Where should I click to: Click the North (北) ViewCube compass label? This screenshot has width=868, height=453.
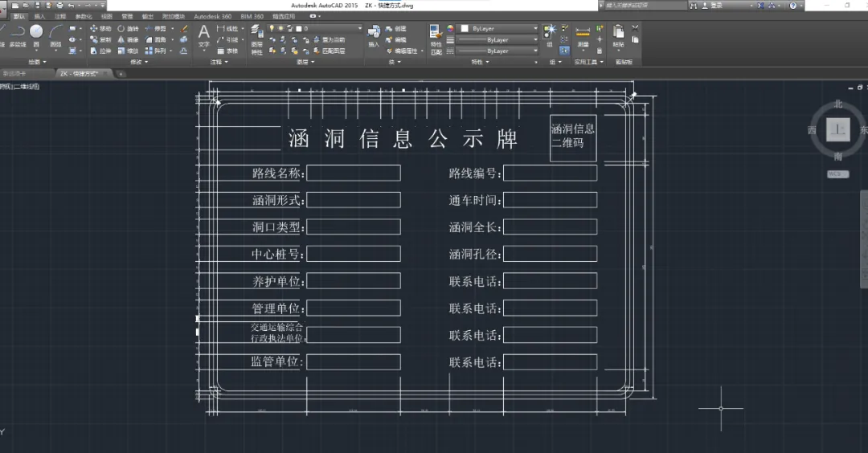point(838,104)
